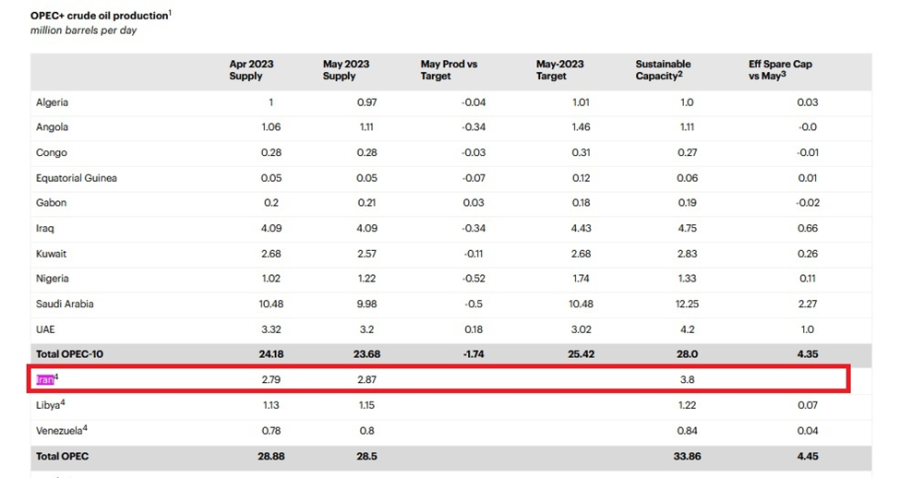Click the Equatorial Guinea row label

(x=76, y=178)
